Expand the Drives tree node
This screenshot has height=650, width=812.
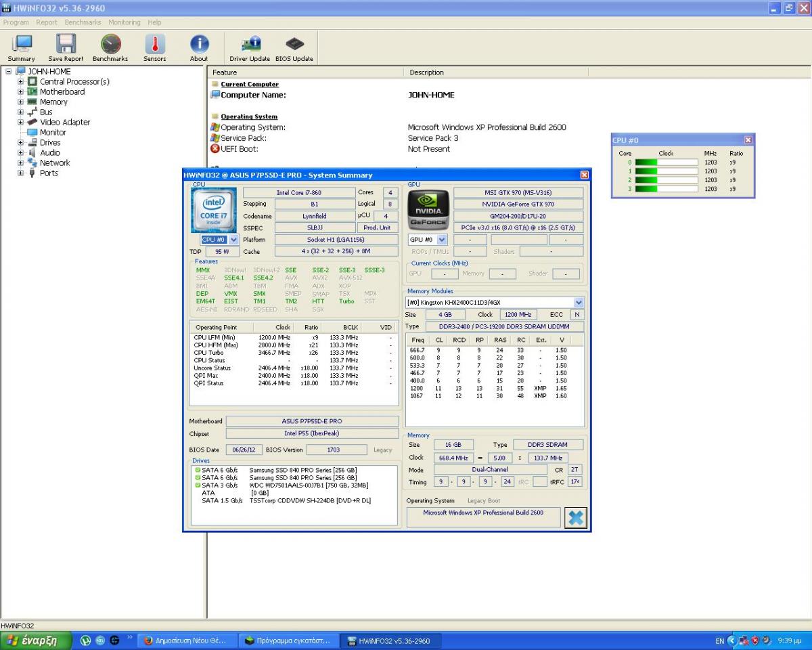(20, 143)
